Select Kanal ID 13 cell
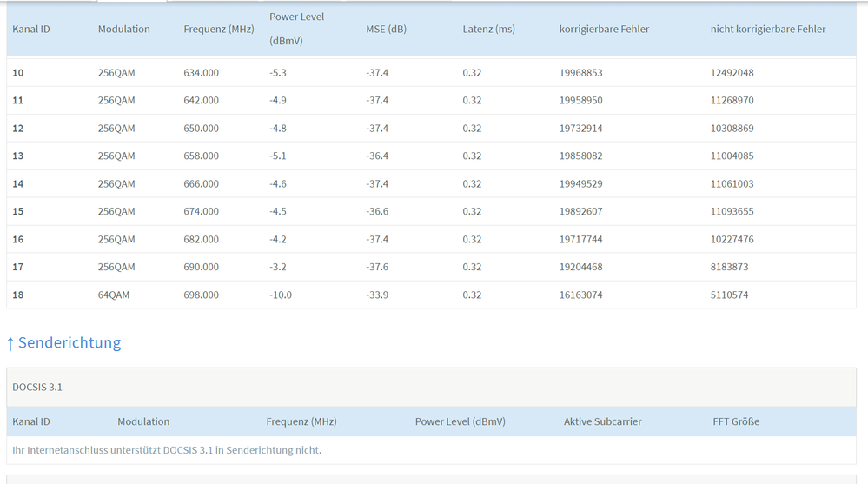This screenshot has width=868, height=484. pyautogui.click(x=17, y=156)
